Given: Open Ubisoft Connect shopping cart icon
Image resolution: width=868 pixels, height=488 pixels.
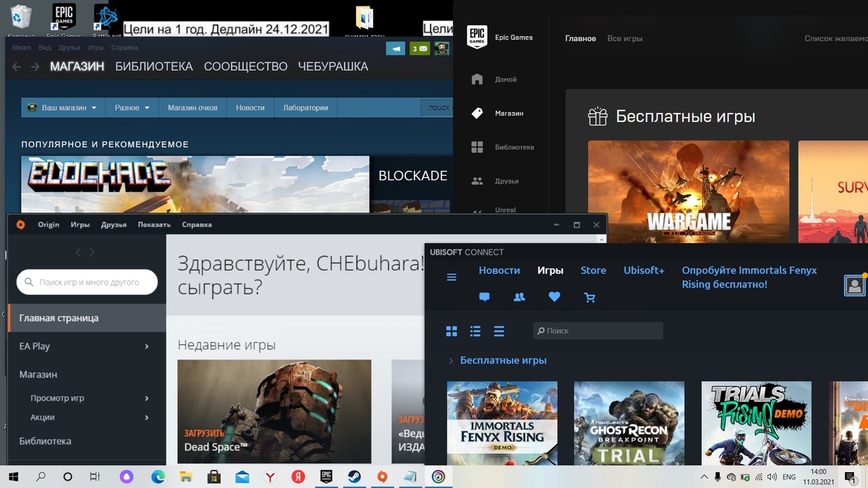Looking at the screenshot, I should [590, 297].
